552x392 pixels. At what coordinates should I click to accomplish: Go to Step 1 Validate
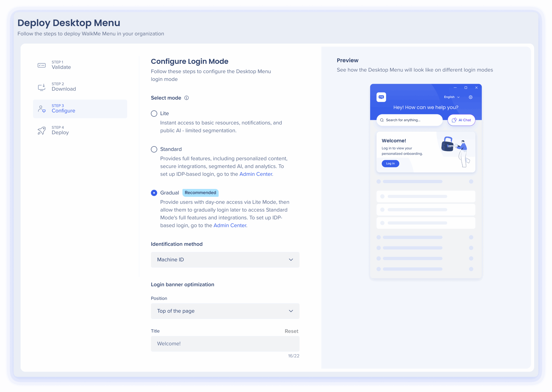click(80, 65)
